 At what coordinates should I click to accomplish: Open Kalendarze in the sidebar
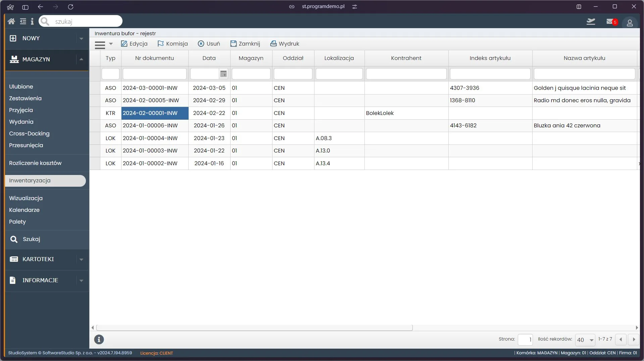pyautogui.click(x=24, y=210)
